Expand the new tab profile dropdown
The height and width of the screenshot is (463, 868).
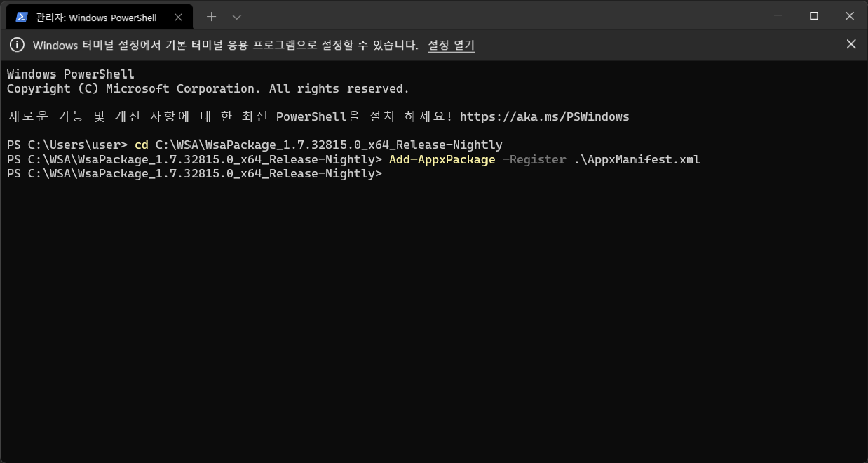click(236, 16)
